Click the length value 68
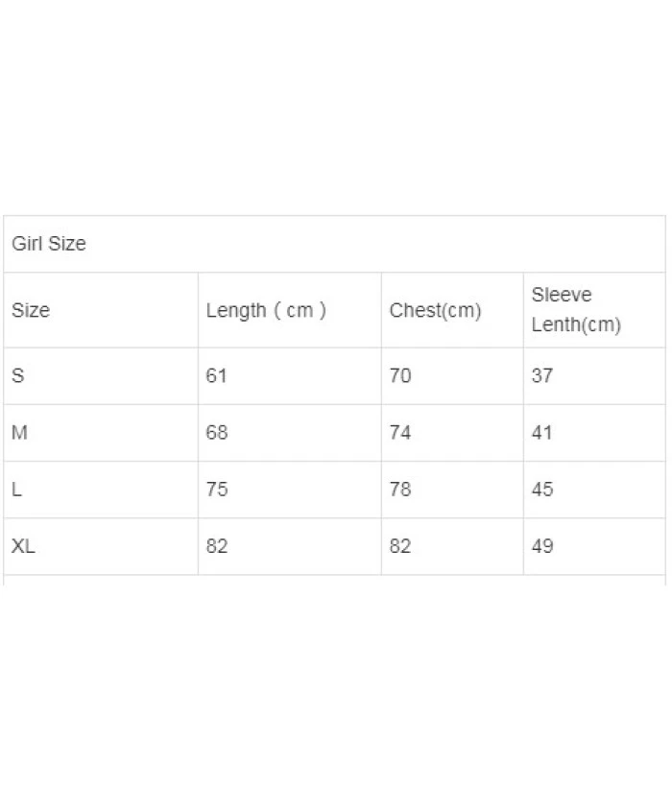Screen dimensions: 672x790 (x=217, y=433)
